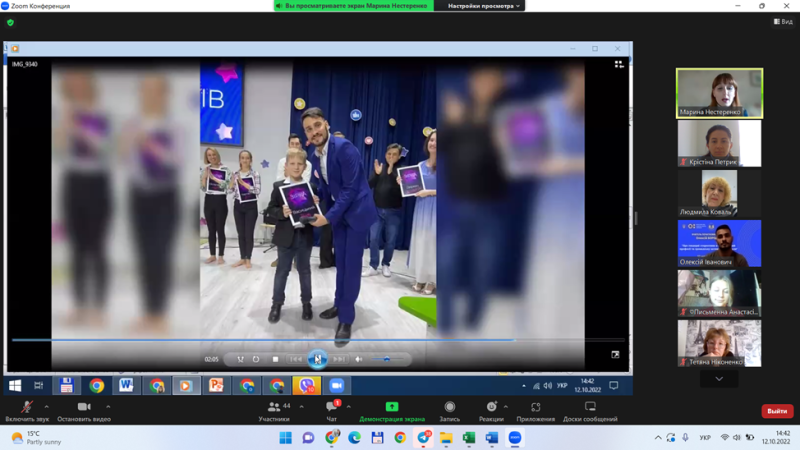Expand audio options arrow beside microphone

pyautogui.click(x=46, y=407)
